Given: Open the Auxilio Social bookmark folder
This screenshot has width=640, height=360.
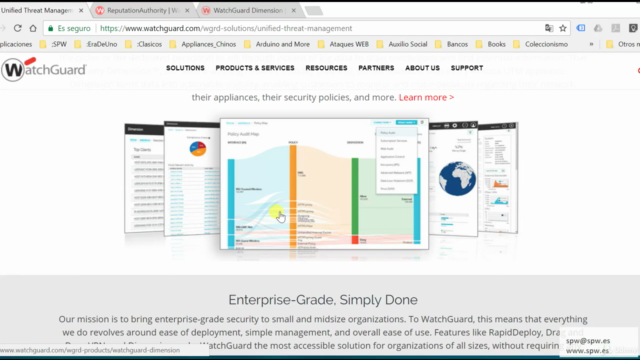Looking at the screenshot, I should tap(402, 44).
